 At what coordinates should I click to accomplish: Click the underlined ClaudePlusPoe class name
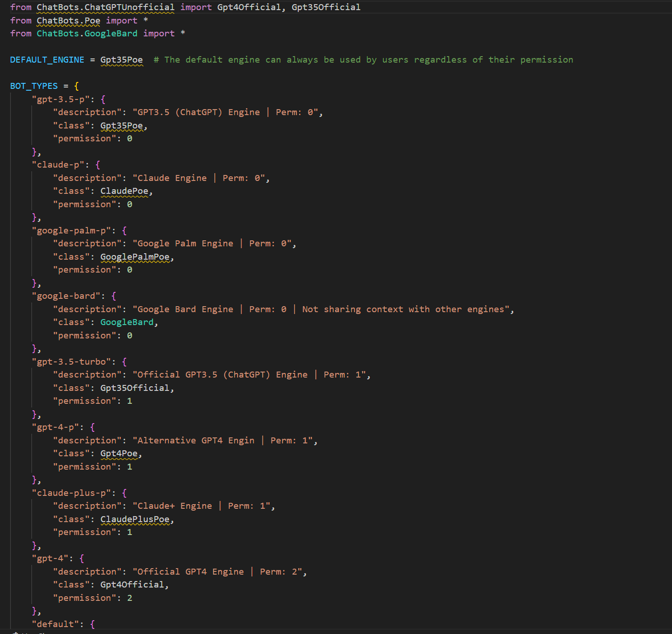(135, 519)
